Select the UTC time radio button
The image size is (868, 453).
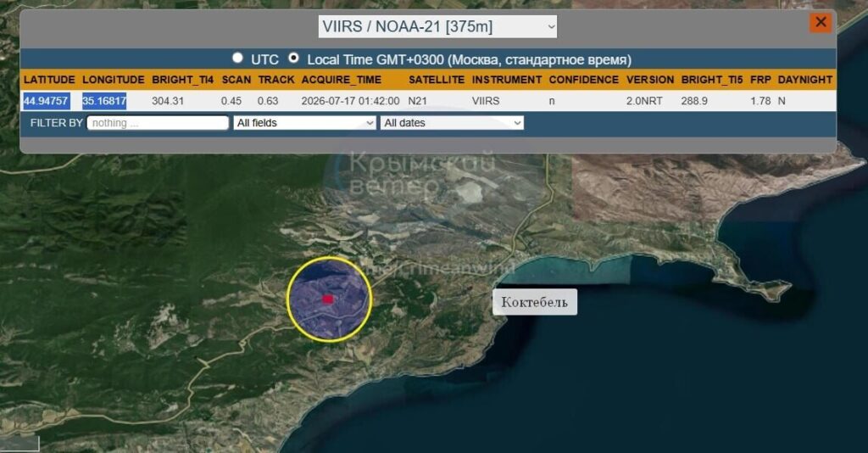[237, 58]
